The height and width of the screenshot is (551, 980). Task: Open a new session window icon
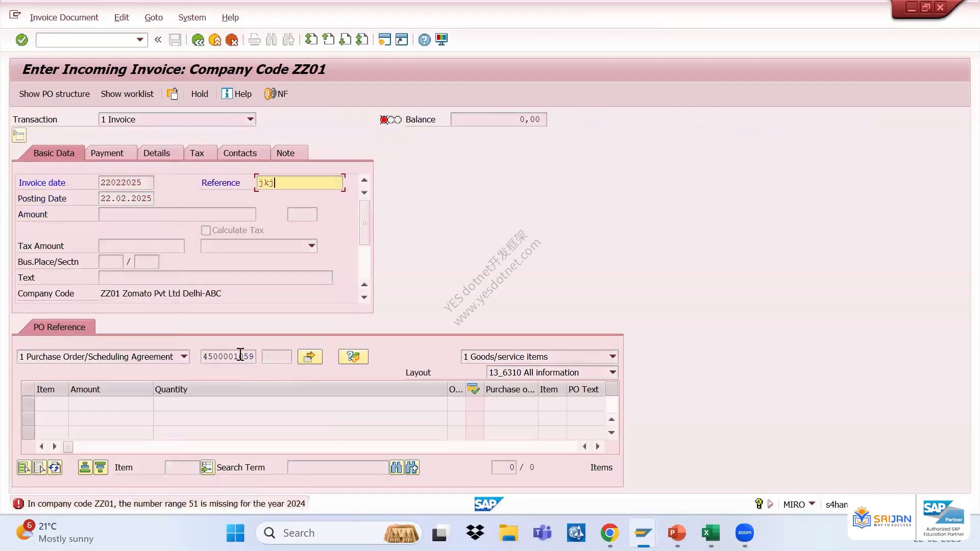384,39
